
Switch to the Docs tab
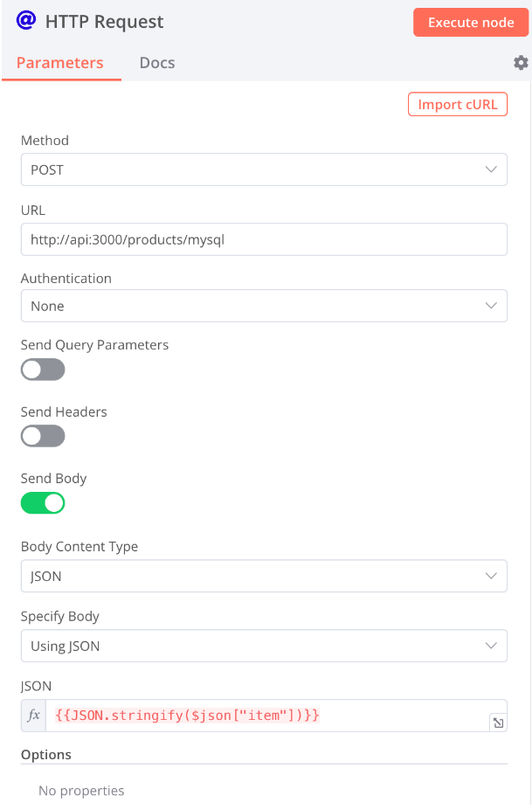pyautogui.click(x=156, y=62)
